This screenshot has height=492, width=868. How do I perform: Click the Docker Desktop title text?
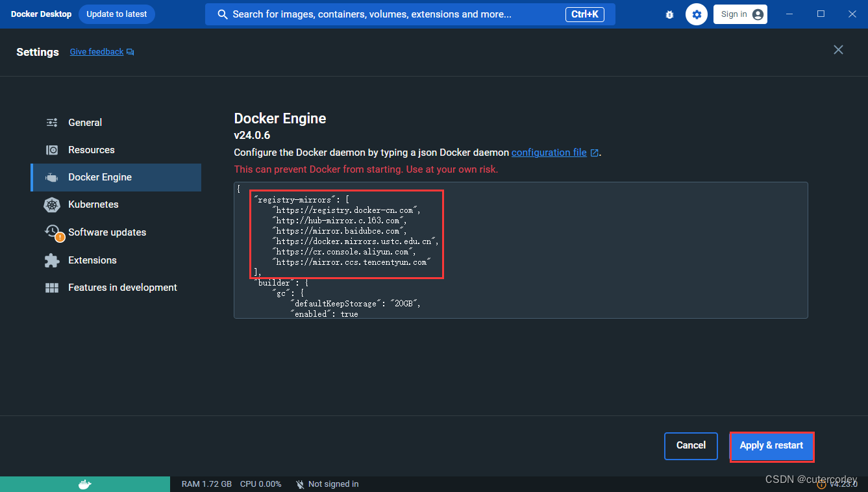[x=42, y=14]
